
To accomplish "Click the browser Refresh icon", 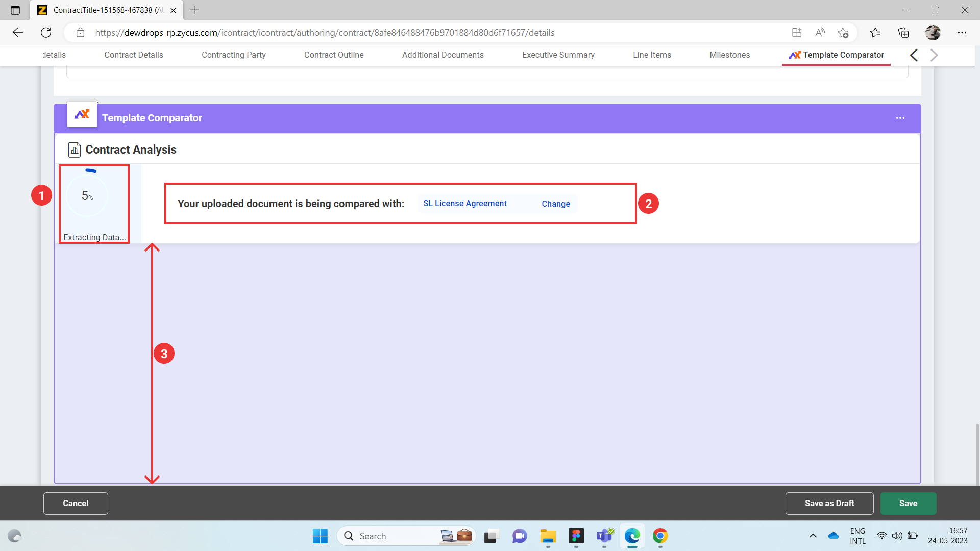I will coord(46,33).
